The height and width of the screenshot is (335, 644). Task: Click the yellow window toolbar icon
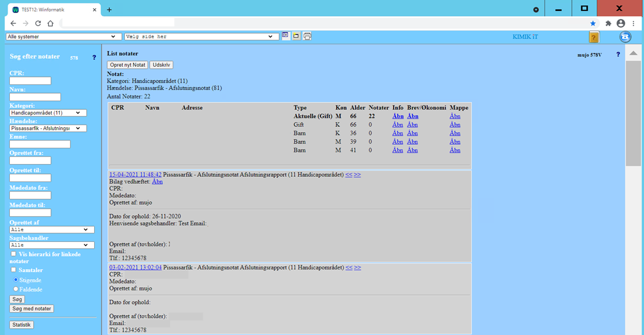coord(296,35)
